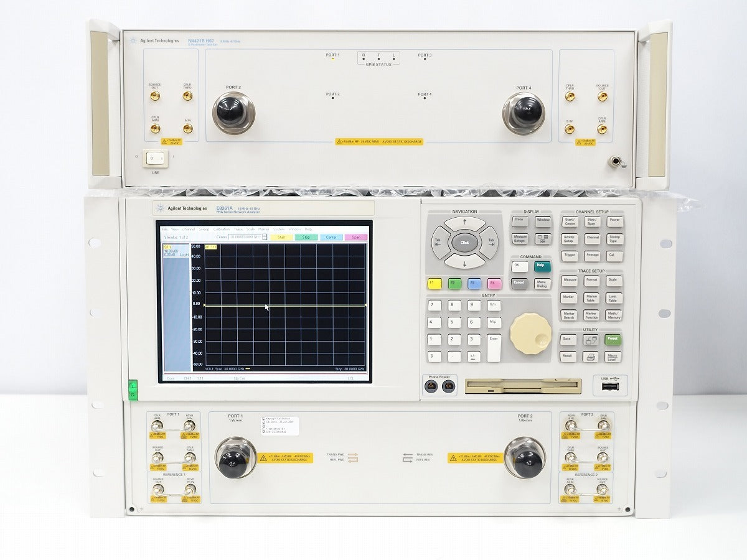Image resolution: width=747 pixels, height=560 pixels.
Task: Tap the +/- backspace key
Action: pyautogui.click(x=474, y=357)
